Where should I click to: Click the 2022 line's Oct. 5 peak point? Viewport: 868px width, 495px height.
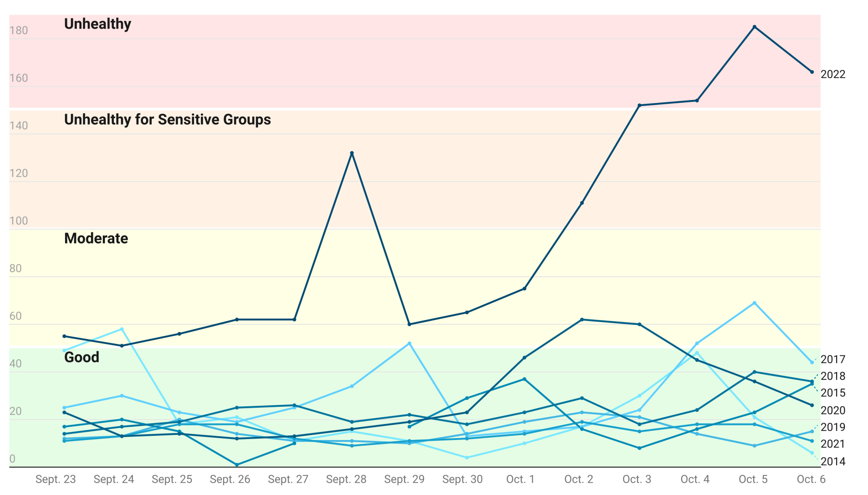coord(754,27)
